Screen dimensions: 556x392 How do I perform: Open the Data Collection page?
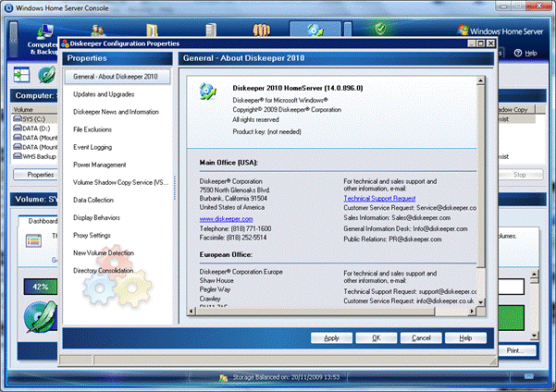click(93, 200)
